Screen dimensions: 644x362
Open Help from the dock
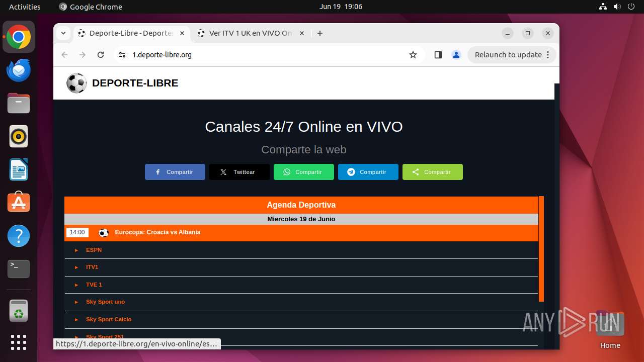click(x=19, y=236)
